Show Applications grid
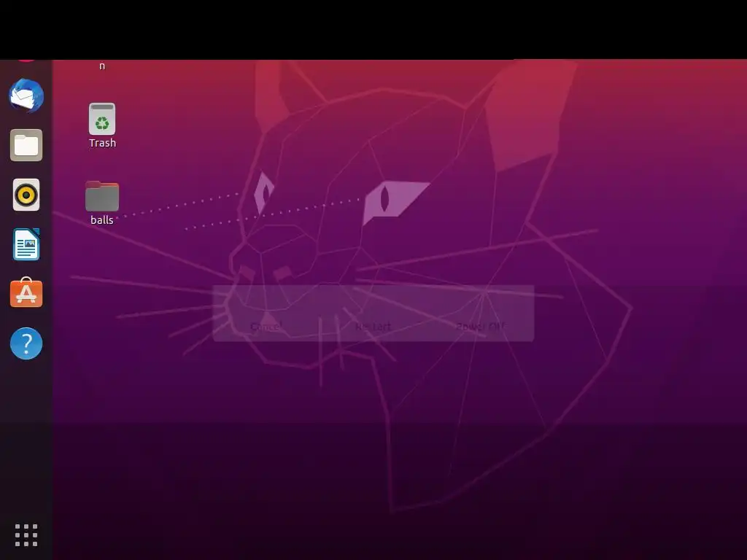This screenshot has width=747, height=560. click(26, 535)
